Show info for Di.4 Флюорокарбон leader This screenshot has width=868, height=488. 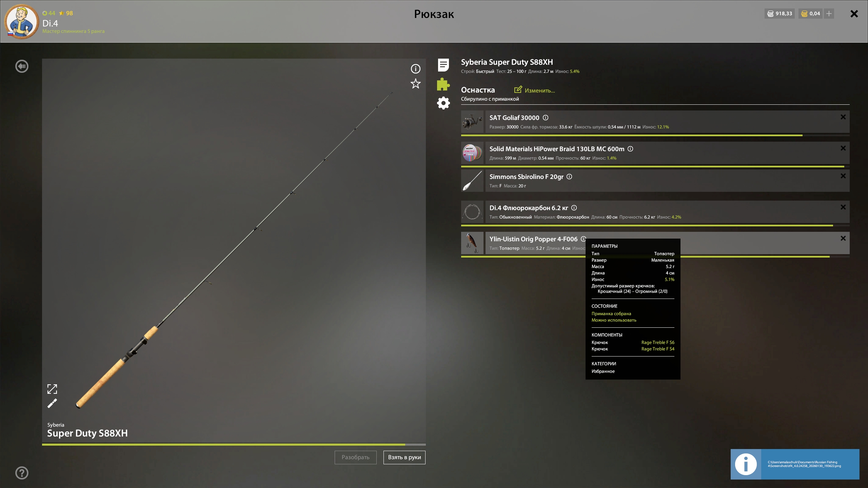[574, 208]
